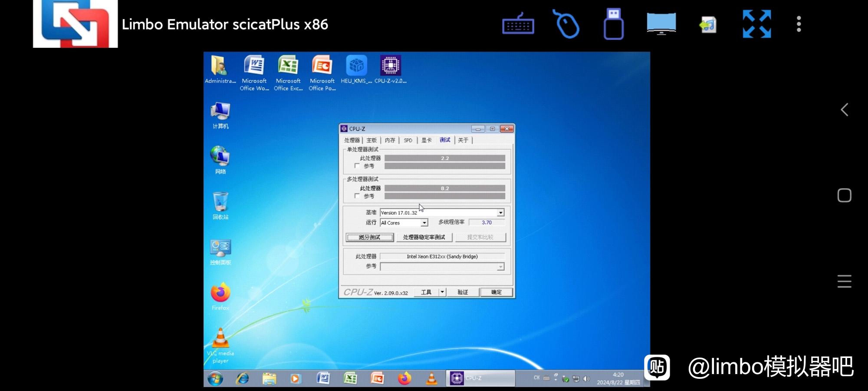This screenshot has height=391, width=868.
Task: Tap the media/music file icon in Limbo toolbar
Action: [x=708, y=24]
